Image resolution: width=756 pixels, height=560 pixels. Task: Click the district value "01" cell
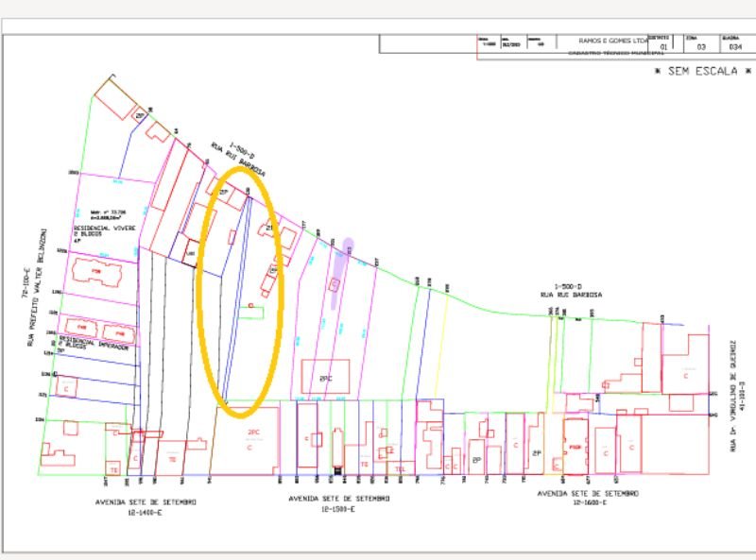click(663, 47)
